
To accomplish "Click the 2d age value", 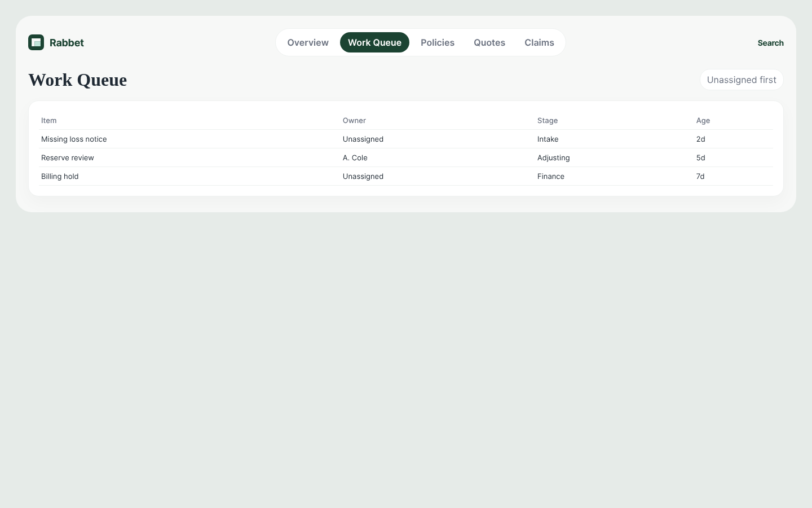I will tap(701, 139).
